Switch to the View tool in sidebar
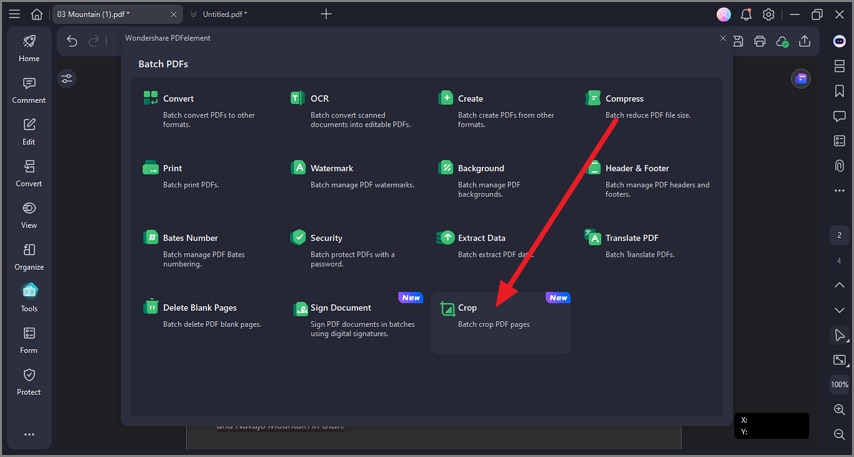This screenshot has height=457, width=854. pyautogui.click(x=29, y=215)
